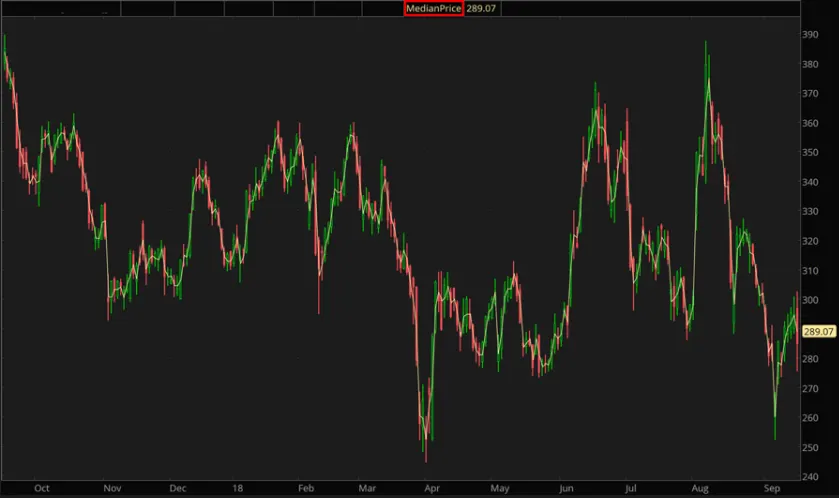Image resolution: width=839 pixels, height=498 pixels.
Task: Click the Jul label on time axis
Action: [x=631, y=488]
